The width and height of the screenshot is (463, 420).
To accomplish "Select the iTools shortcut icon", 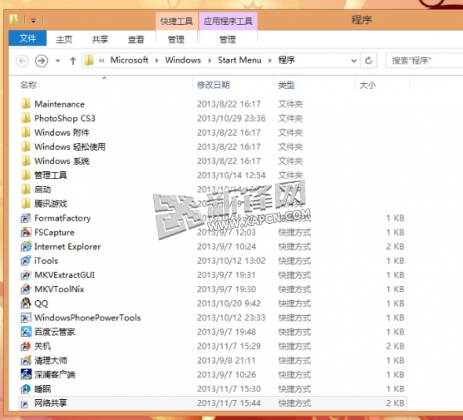I will point(26,261).
